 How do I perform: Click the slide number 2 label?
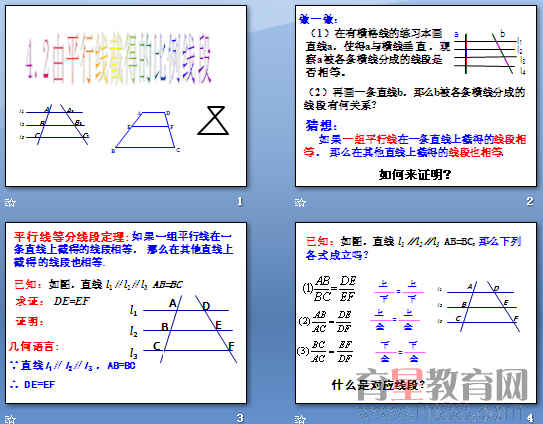click(529, 201)
